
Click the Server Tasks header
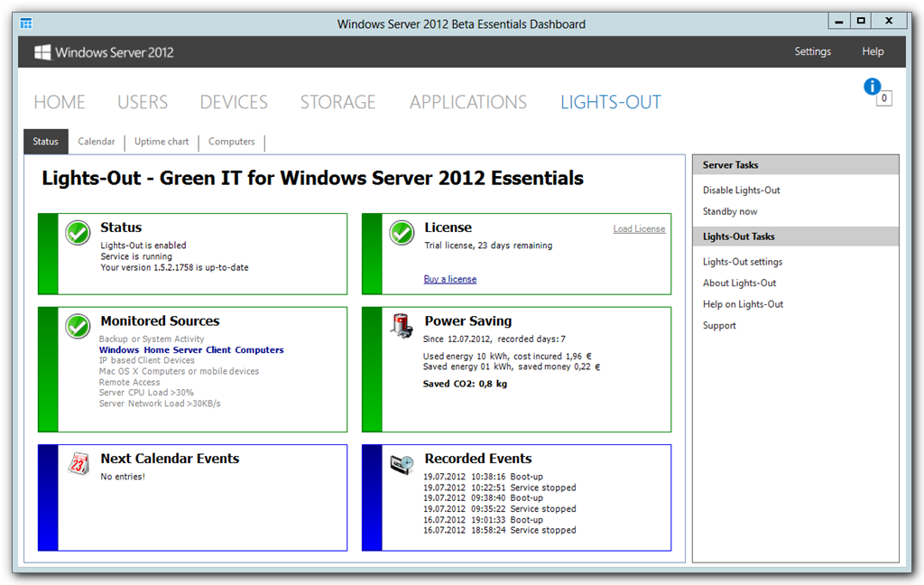[x=796, y=165]
